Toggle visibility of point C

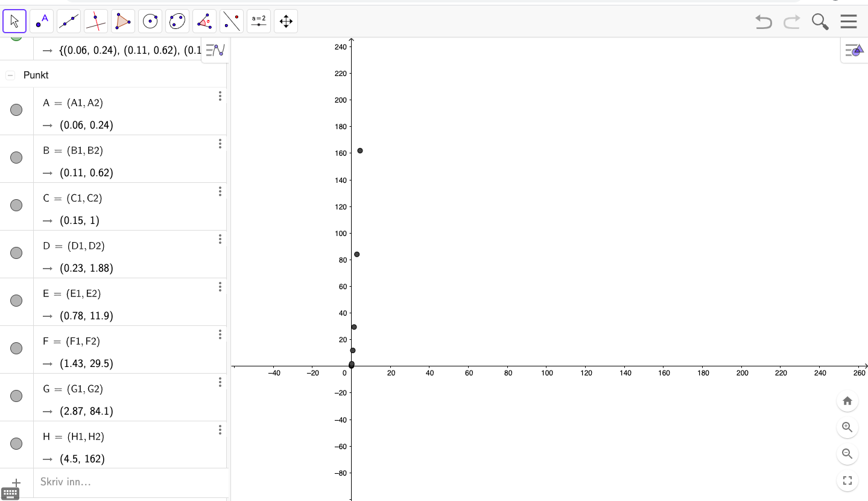(16, 205)
